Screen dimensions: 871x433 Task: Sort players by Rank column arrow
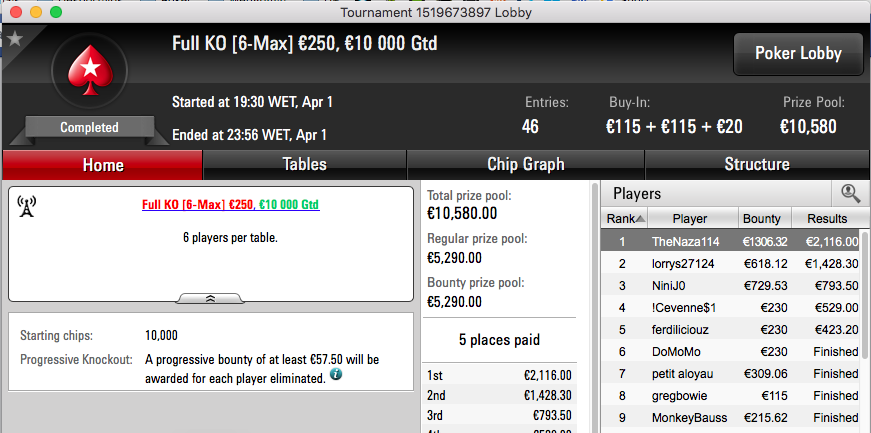tap(640, 218)
